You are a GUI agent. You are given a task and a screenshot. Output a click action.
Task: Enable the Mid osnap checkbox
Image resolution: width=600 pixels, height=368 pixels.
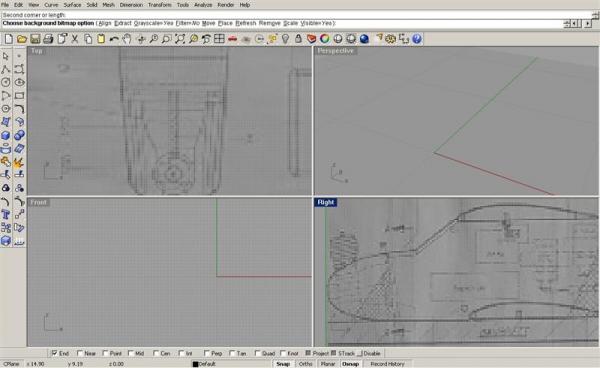pos(131,353)
